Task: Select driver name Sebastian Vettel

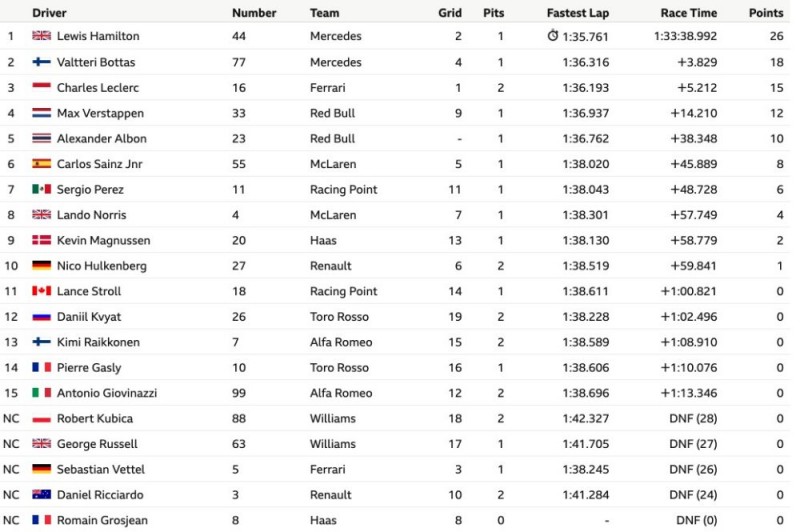Action: pyautogui.click(x=101, y=469)
